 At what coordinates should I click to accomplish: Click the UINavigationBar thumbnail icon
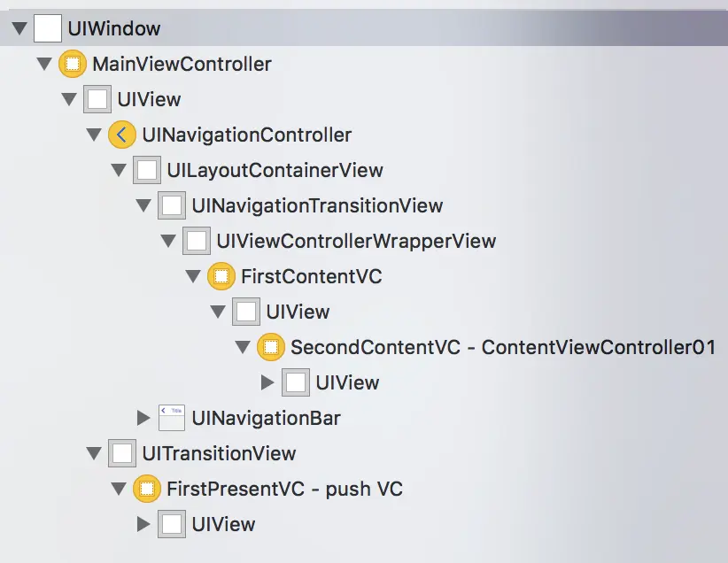pos(172,418)
